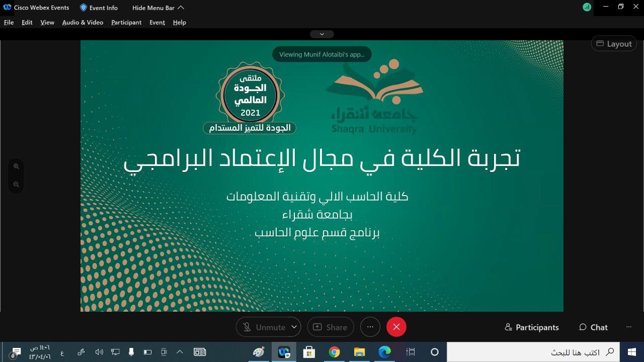644x362 pixels.
Task: Open the Participants panel
Action: (532, 327)
